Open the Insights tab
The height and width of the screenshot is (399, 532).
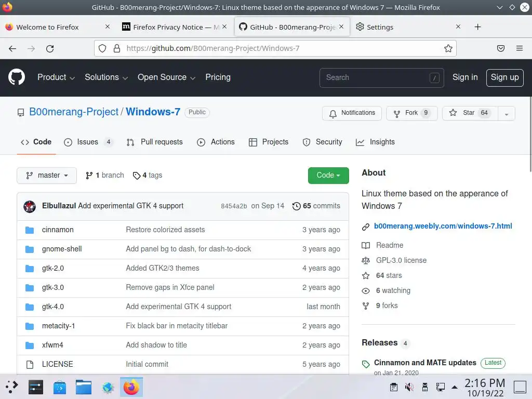pos(375,142)
